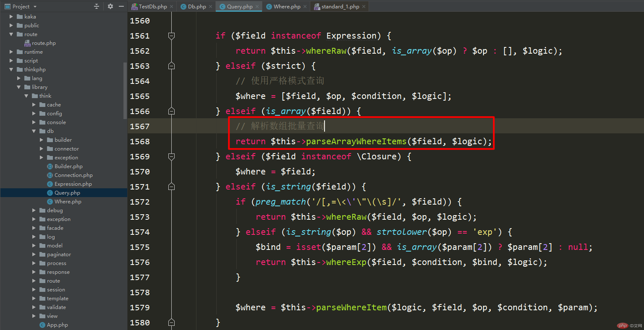Click the Project panel vertical scrollbar
The image size is (644, 330).
(125, 91)
